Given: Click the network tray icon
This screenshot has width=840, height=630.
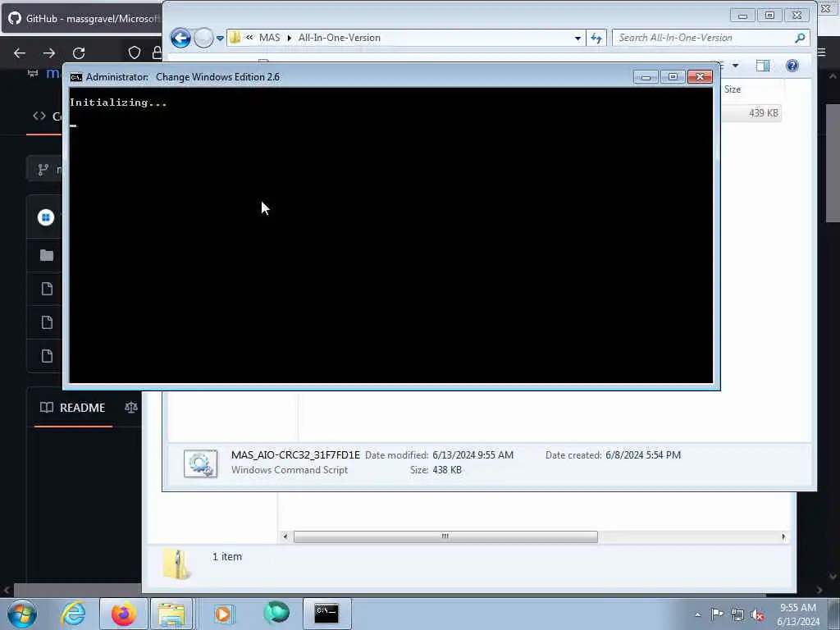Looking at the screenshot, I should pos(737,615).
